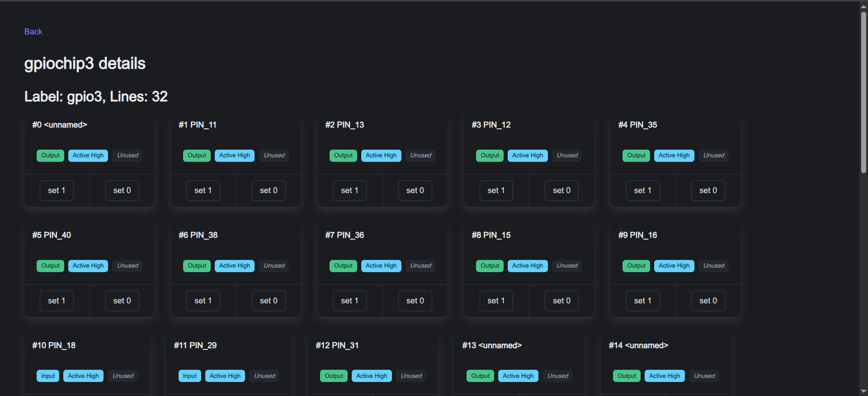This screenshot has width=868, height=396.
Task: Click the '#10 PIN_18' card title
Action: [x=54, y=345]
